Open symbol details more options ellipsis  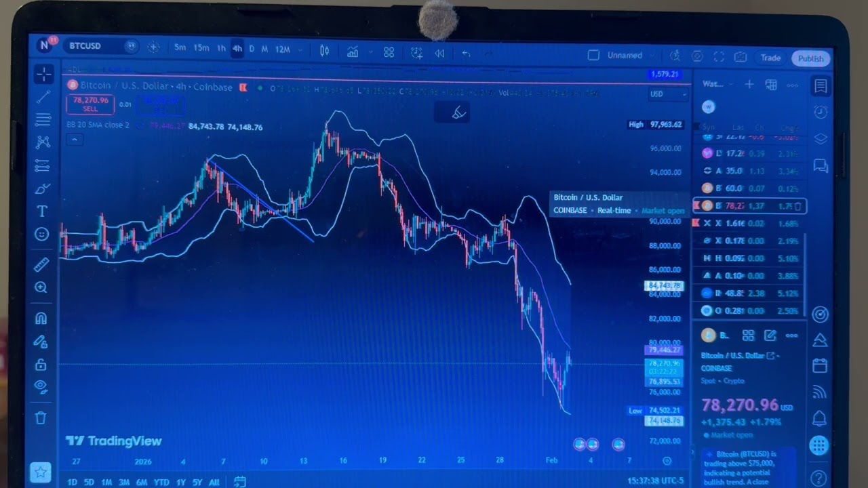(791, 335)
